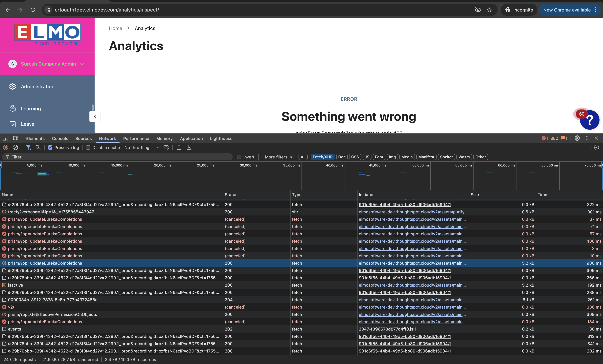Click the browser back arrow
Viewport: 603px width, 364px height.
(8, 10)
